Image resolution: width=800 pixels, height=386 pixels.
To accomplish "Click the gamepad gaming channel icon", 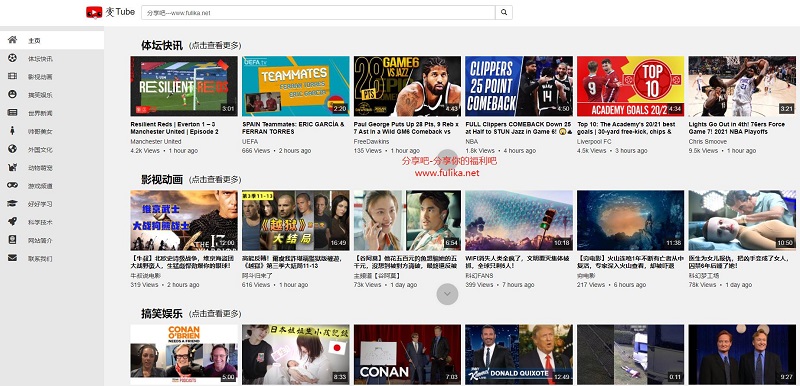I will 12,185.
